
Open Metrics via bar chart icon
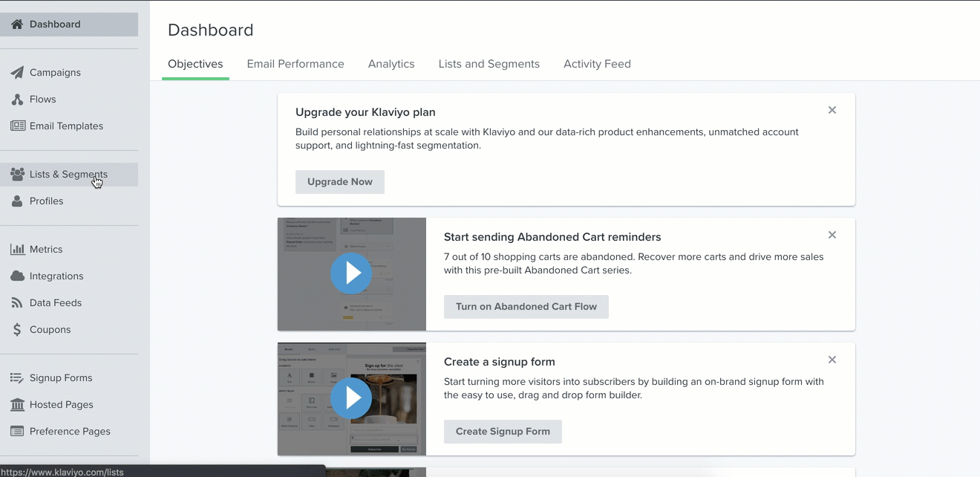[17, 250]
